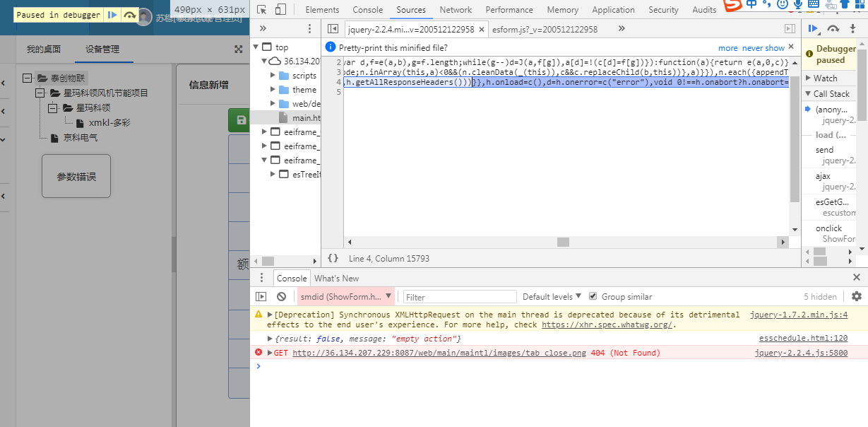Click the 参数错误 button
This screenshot has height=427, width=868.
[x=76, y=177]
